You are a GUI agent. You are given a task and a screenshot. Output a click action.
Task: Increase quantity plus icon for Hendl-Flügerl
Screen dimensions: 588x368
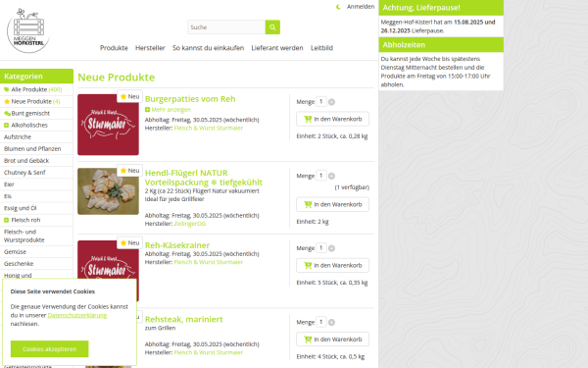(x=331, y=176)
